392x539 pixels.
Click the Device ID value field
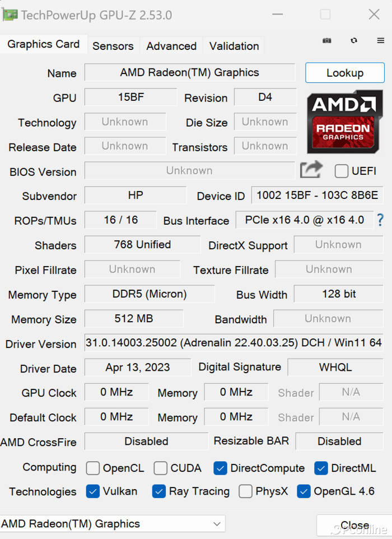(317, 196)
